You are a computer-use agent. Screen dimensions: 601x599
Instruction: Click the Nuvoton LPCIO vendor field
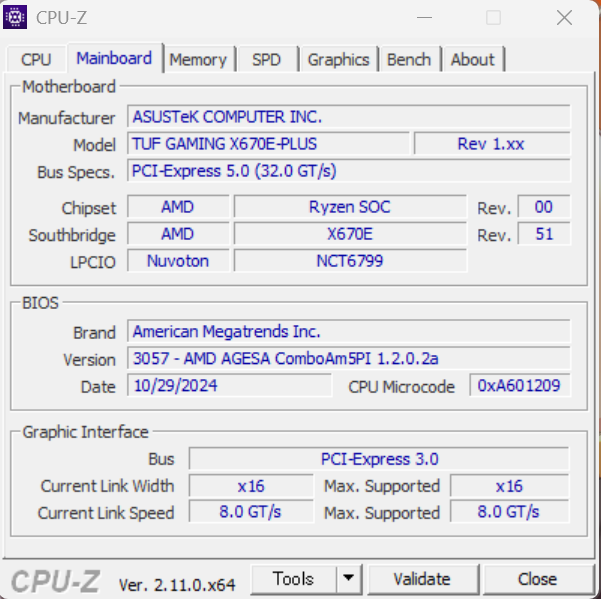click(x=178, y=261)
